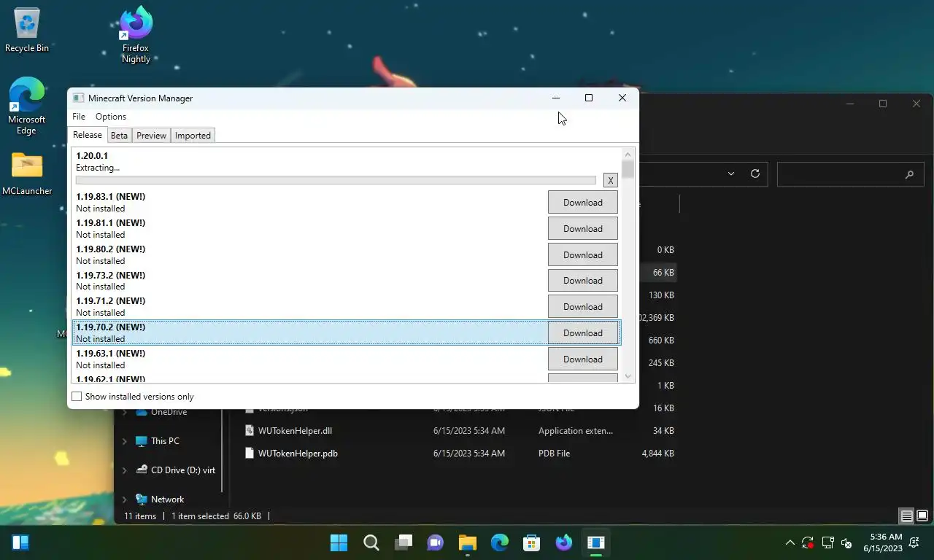Screen dimensions: 934x560
Task: Open the File menu
Action: 79,117
